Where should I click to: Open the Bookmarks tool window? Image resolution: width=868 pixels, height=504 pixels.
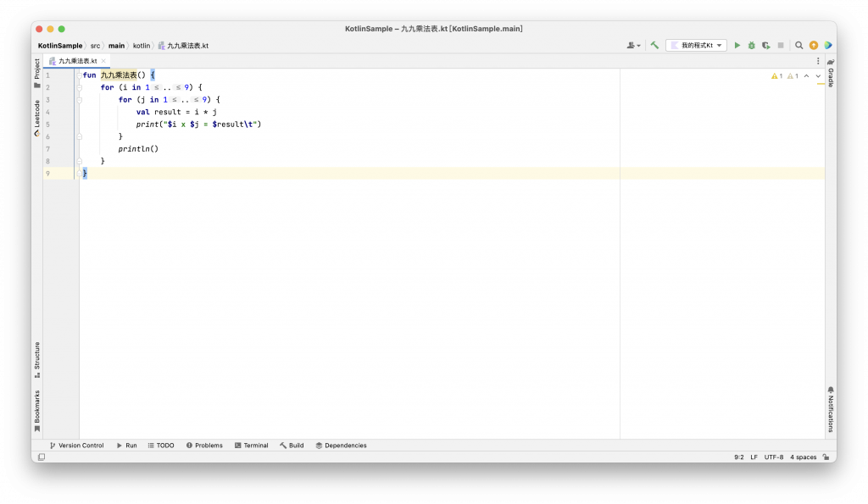click(37, 411)
